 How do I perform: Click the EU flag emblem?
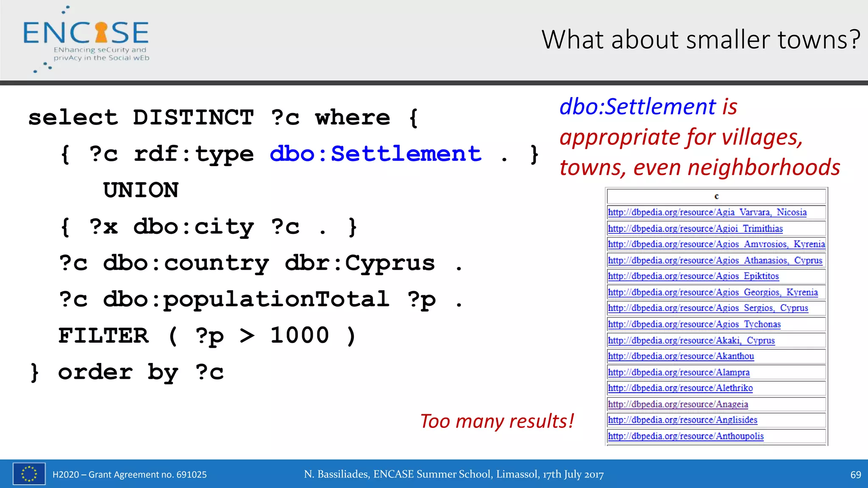[29, 474]
